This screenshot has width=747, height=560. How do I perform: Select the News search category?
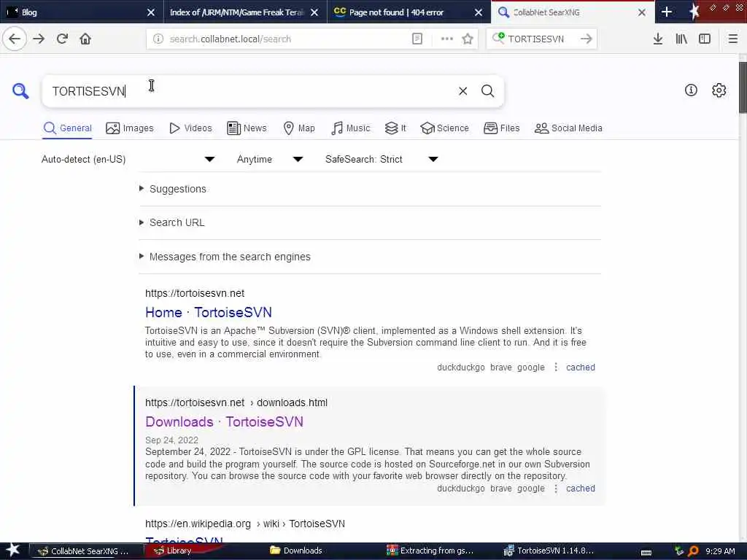pos(247,128)
